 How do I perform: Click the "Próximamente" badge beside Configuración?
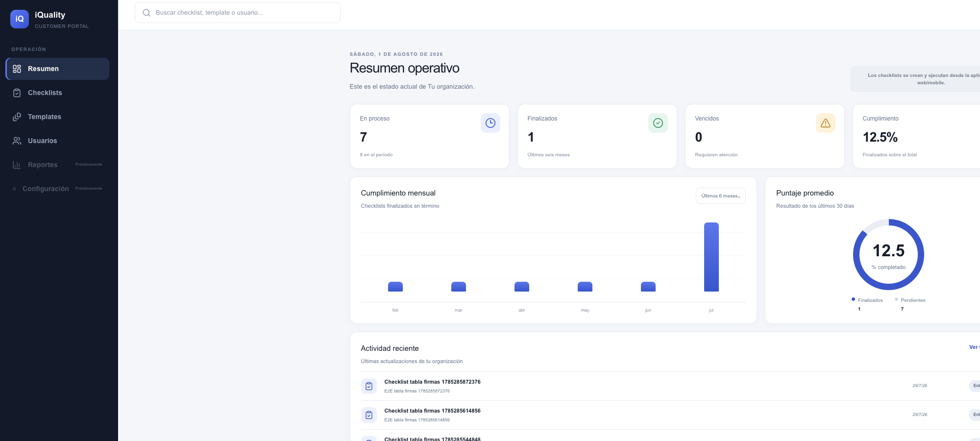tap(89, 189)
